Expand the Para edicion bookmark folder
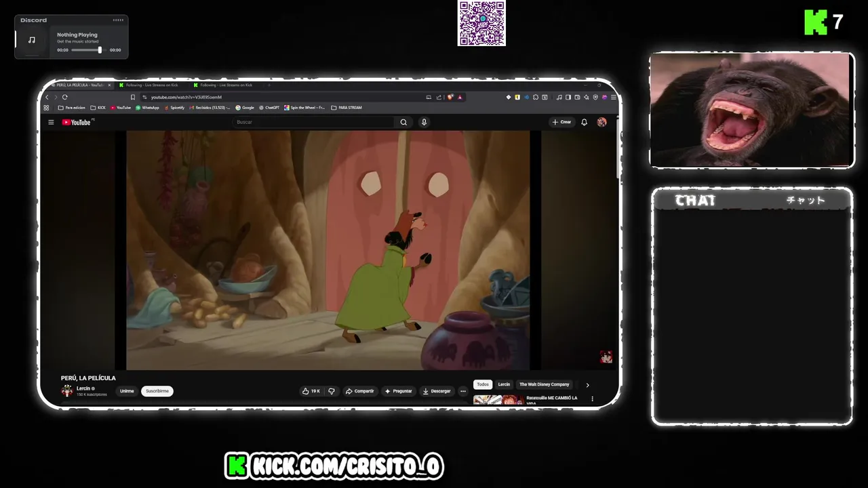868x488 pixels. (72, 108)
